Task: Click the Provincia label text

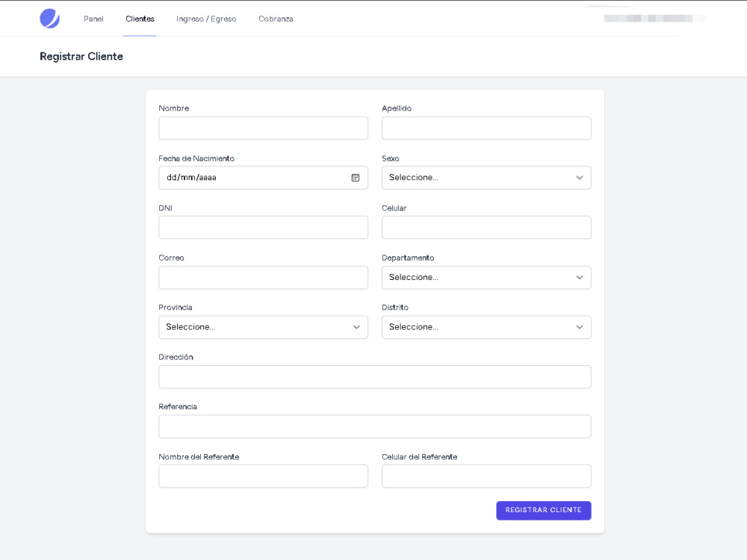Action: (x=176, y=307)
